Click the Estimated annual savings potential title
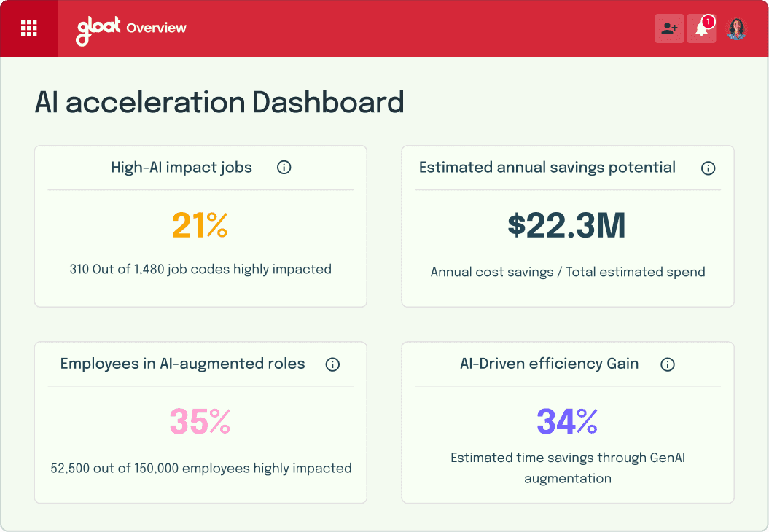 point(547,168)
